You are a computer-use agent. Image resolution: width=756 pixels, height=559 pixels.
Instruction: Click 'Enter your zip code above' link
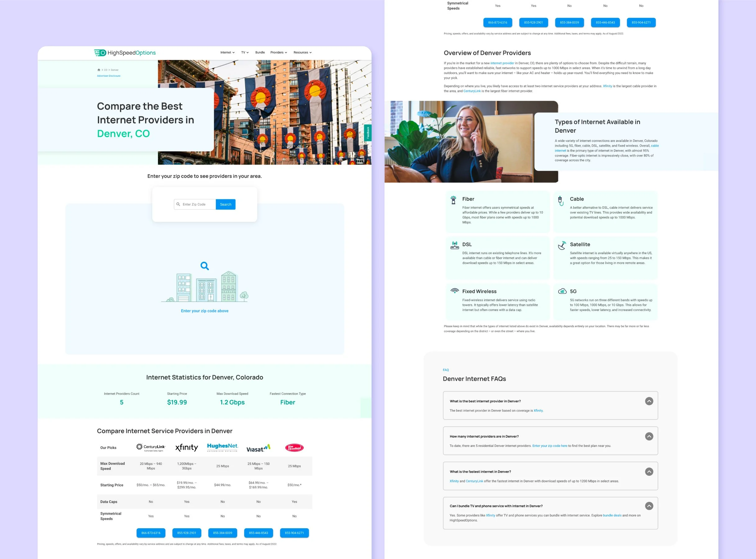[x=204, y=311]
